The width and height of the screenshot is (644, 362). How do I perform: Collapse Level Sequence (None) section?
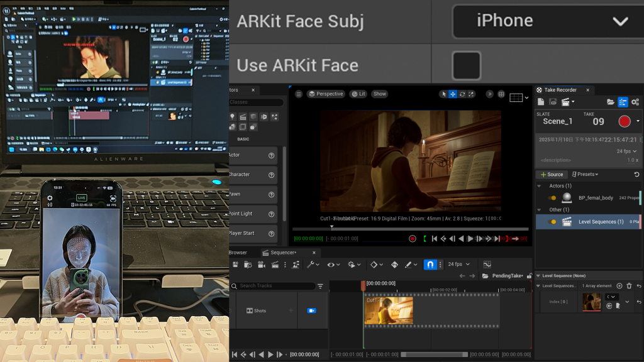pos(538,276)
